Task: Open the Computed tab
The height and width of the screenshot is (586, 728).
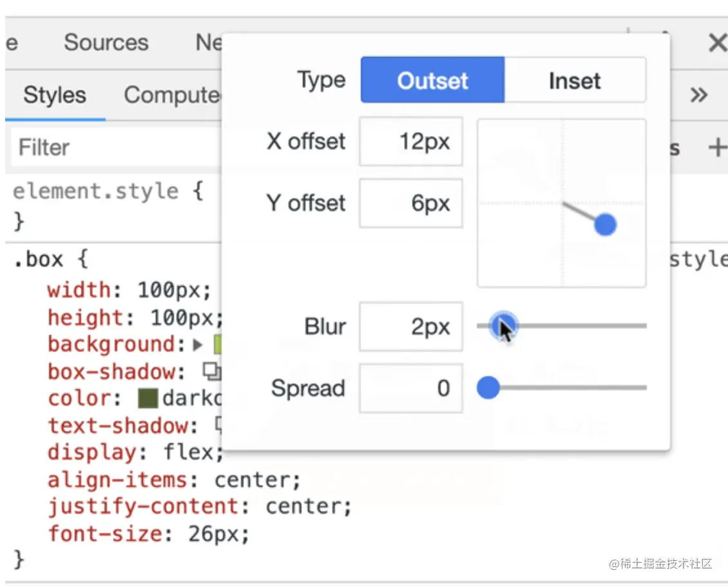Action: pyautogui.click(x=172, y=95)
